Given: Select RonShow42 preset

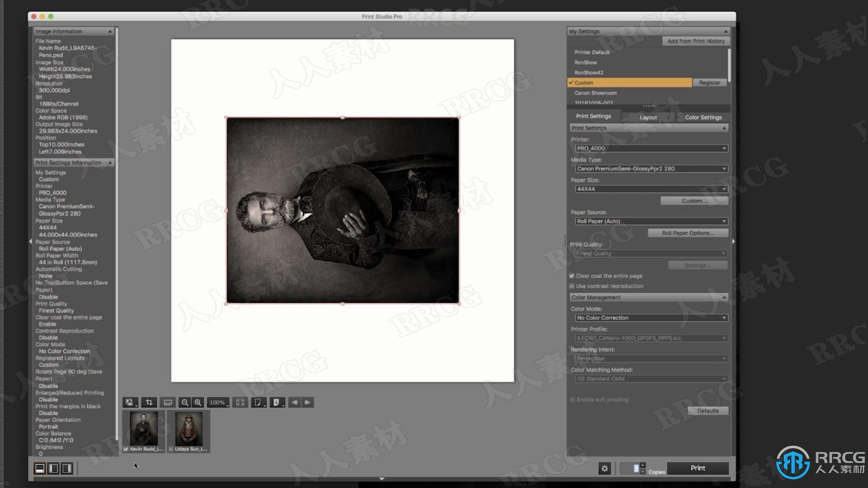Looking at the screenshot, I should 589,72.
